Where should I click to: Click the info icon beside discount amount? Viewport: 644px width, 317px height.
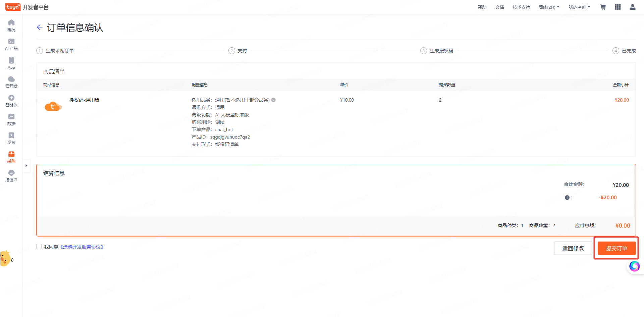567,198
